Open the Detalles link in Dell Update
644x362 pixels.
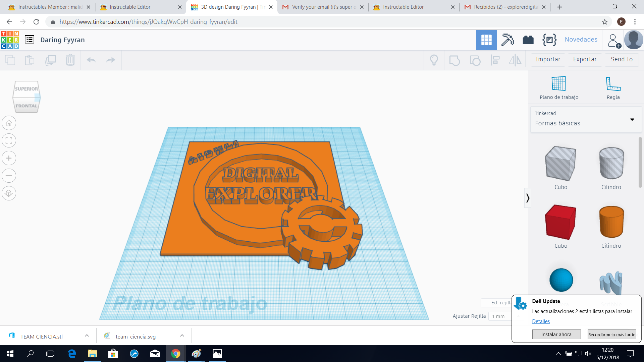(x=541, y=321)
